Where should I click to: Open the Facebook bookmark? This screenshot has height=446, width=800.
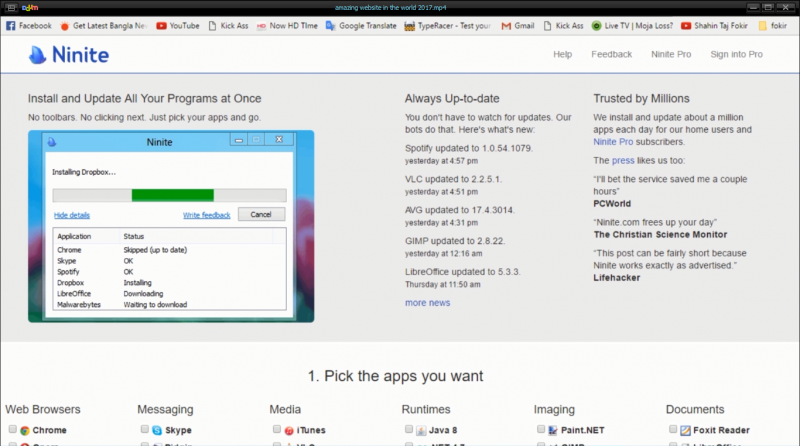tap(29, 26)
